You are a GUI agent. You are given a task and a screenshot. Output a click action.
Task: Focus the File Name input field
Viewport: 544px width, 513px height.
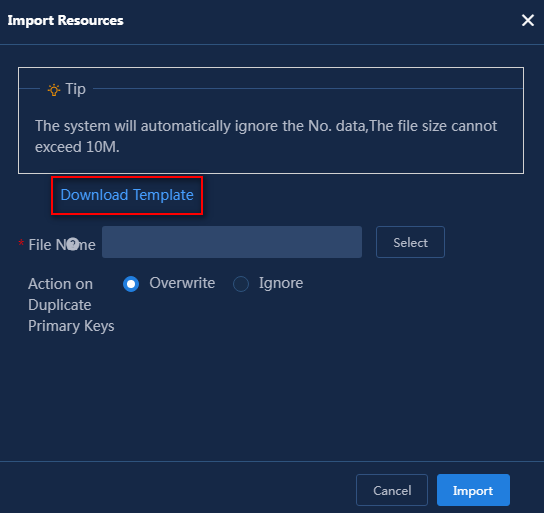[x=232, y=242]
